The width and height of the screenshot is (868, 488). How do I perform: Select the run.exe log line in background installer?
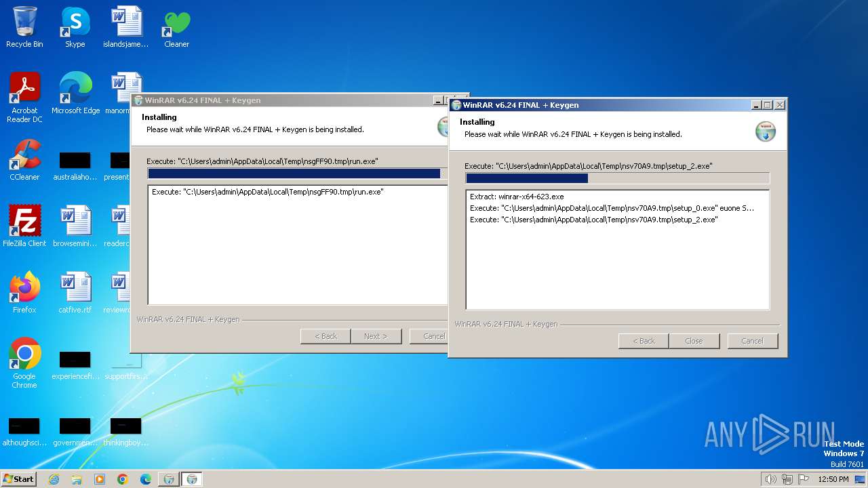pos(268,192)
